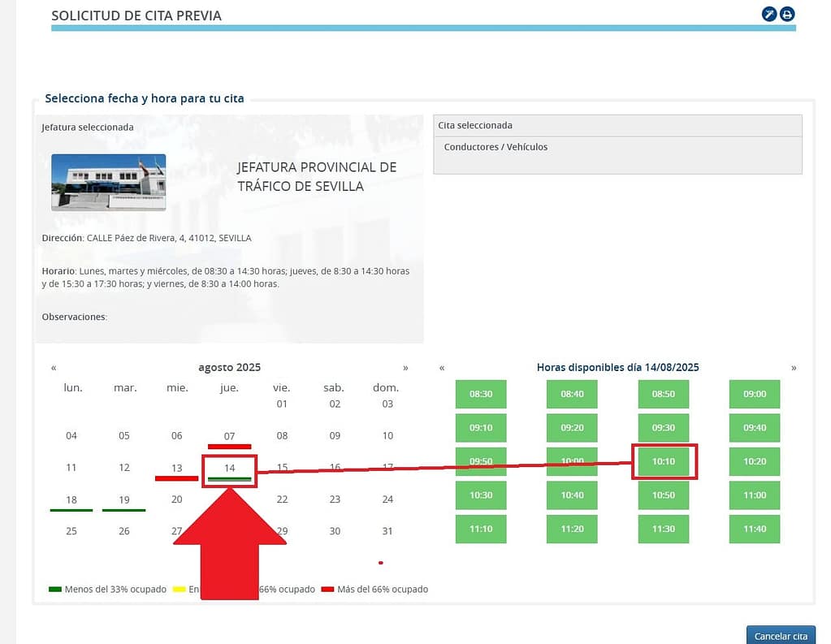
Task: Click day 30 in the calendar
Action: tap(335, 531)
